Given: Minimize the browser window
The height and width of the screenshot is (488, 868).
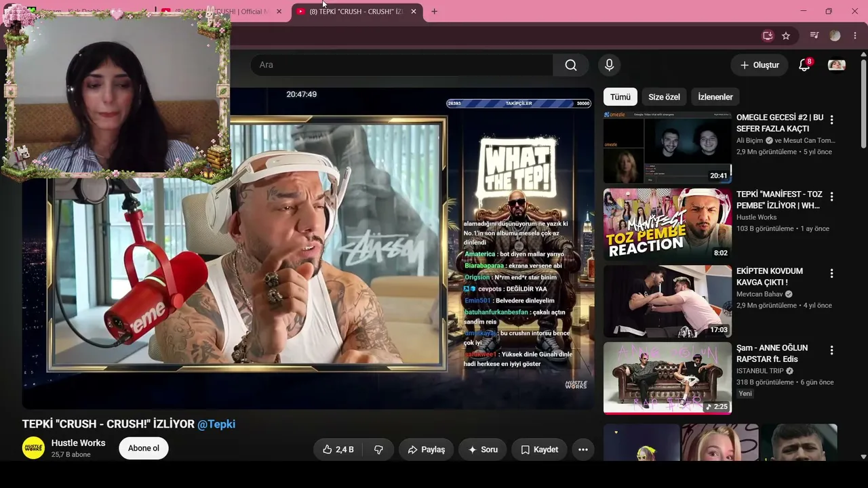Looking at the screenshot, I should pos(803,12).
